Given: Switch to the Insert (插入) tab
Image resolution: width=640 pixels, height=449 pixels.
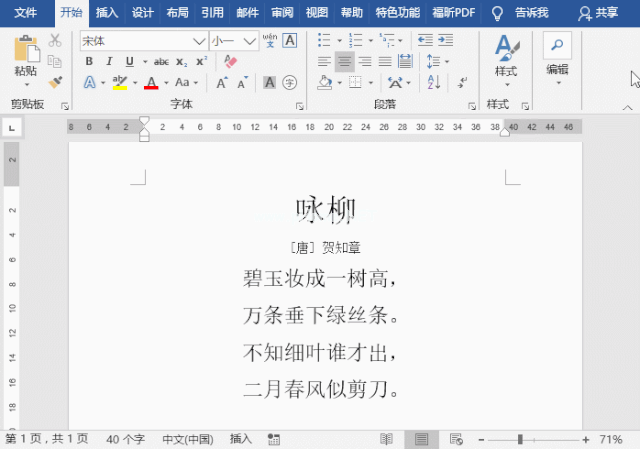Looking at the screenshot, I should click(x=107, y=13).
